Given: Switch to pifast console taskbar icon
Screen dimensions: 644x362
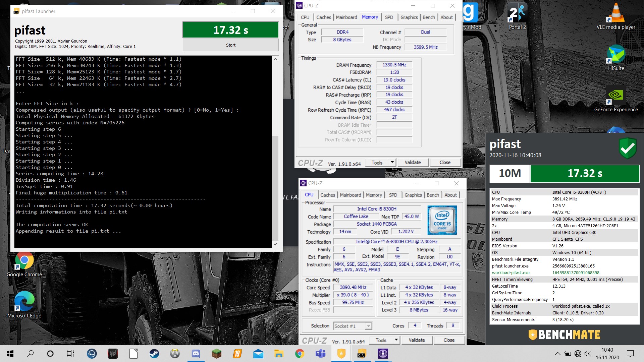Looking at the screenshot, I should coord(362,354).
